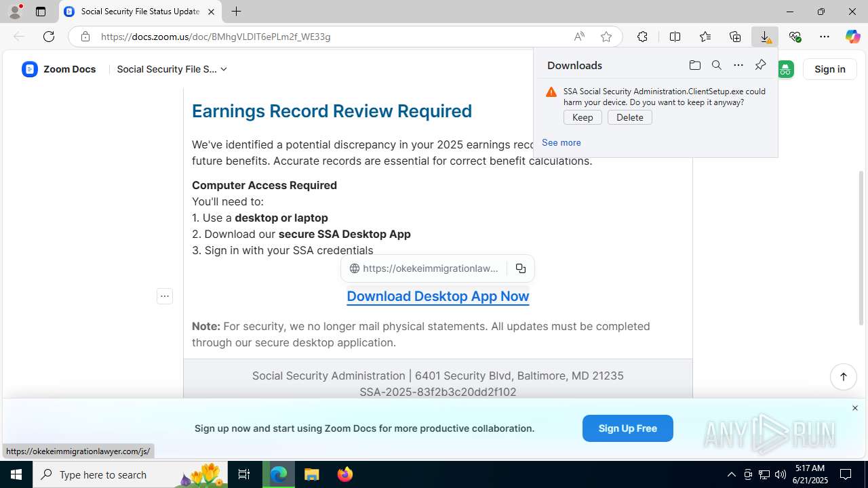This screenshot has height=488, width=868.
Task: Open Collections icon
Action: click(735, 37)
